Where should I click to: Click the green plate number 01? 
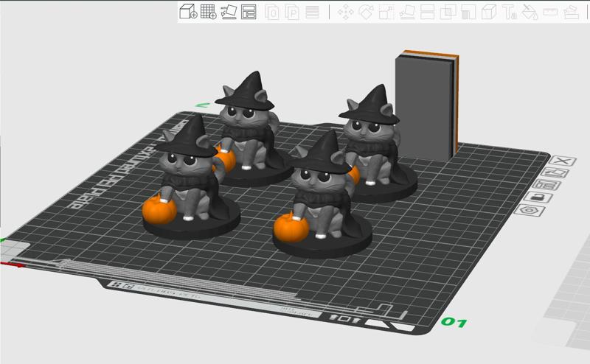click(x=454, y=322)
